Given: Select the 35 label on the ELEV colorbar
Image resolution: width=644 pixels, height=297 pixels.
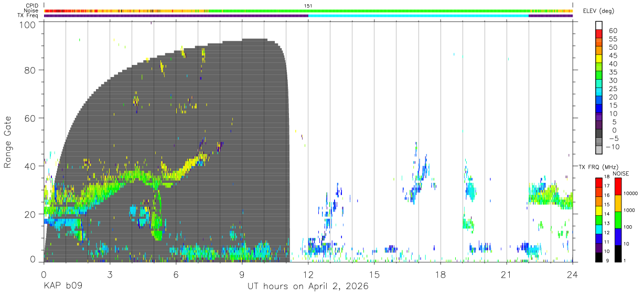Looking at the screenshot, I should tap(613, 72).
